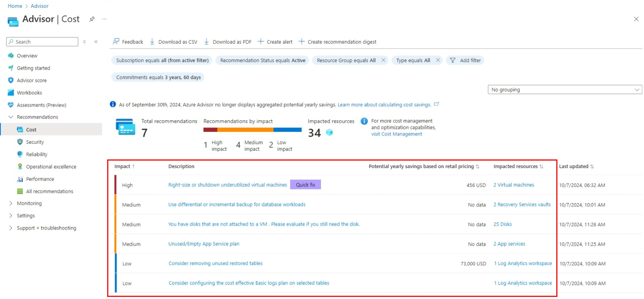
Task: Open Unused/Empty App Service plan recommendation
Action: tap(204, 244)
